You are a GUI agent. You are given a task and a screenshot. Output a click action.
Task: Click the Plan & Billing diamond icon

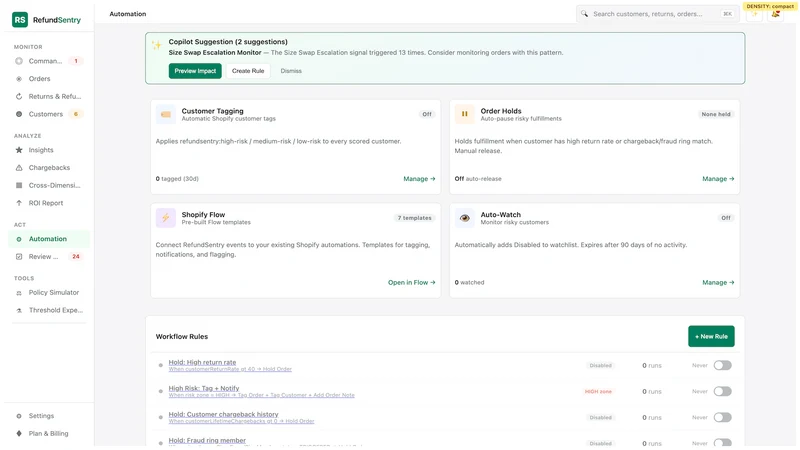pos(19,434)
